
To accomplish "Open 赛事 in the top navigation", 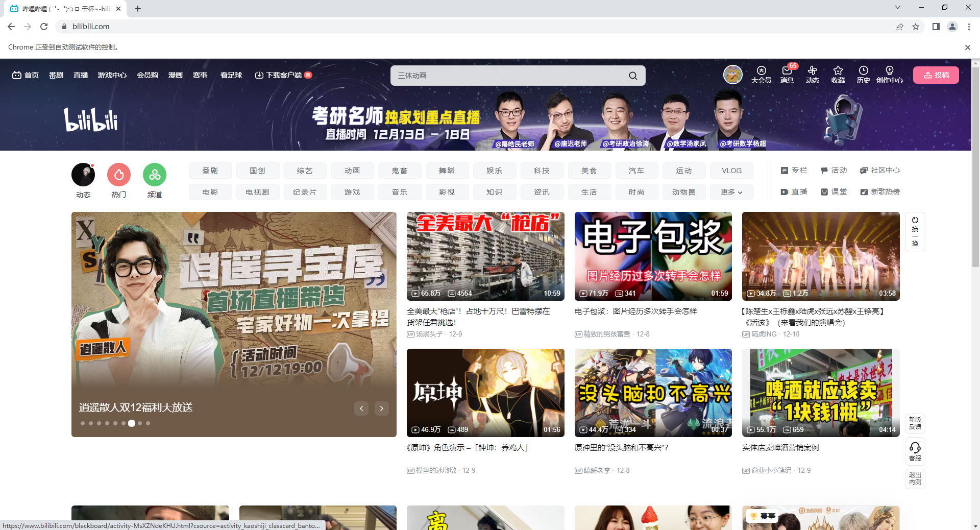I will 200,75.
